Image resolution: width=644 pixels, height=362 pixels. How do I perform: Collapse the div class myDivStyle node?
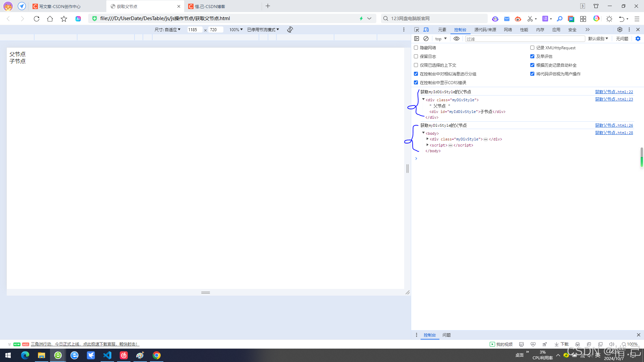(x=423, y=100)
